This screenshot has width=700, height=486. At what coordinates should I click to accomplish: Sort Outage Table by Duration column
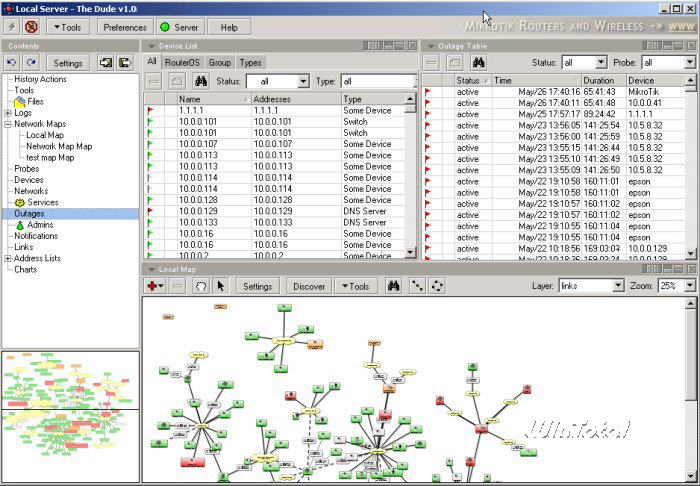click(604, 81)
